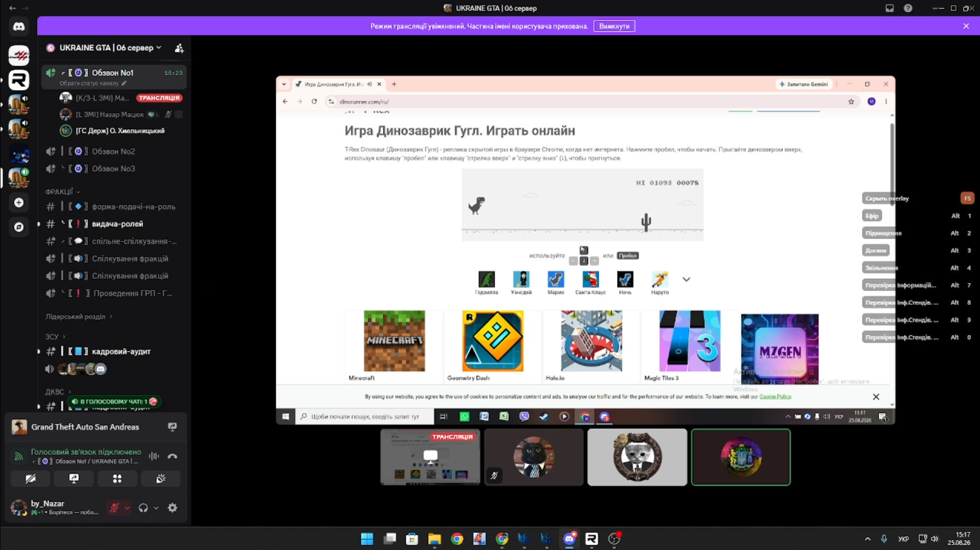Disconnect from voice with the hang-up icon
This screenshot has width=980, height=550.
(x=172, y=456)
